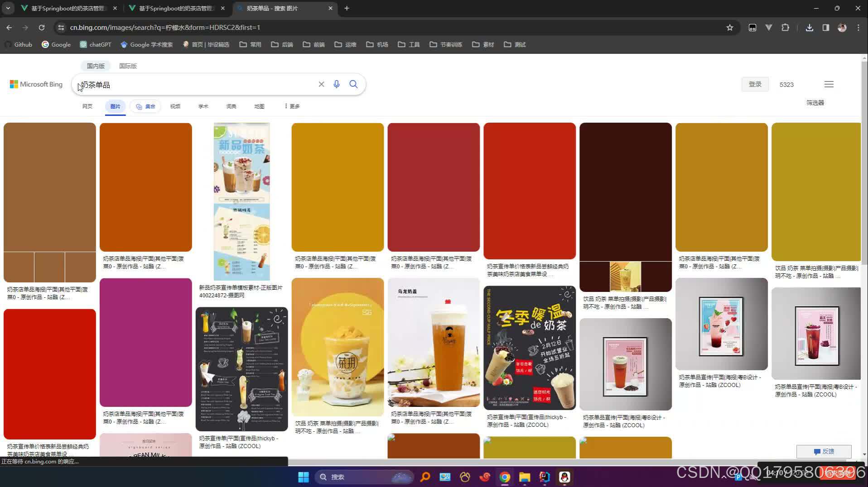868x487 pixels.
Task: Switch to 国际版 version of Bing
Action: point(128,66)
